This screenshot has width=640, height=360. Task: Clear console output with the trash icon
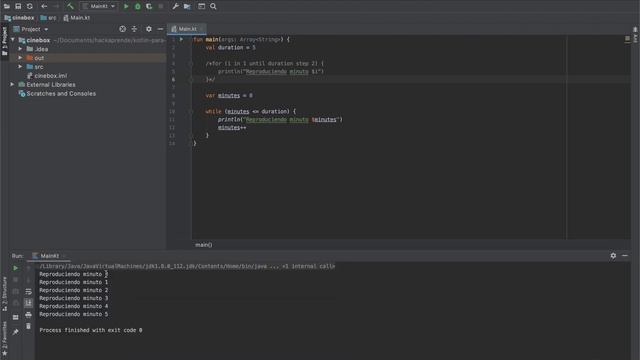point(28,326)
